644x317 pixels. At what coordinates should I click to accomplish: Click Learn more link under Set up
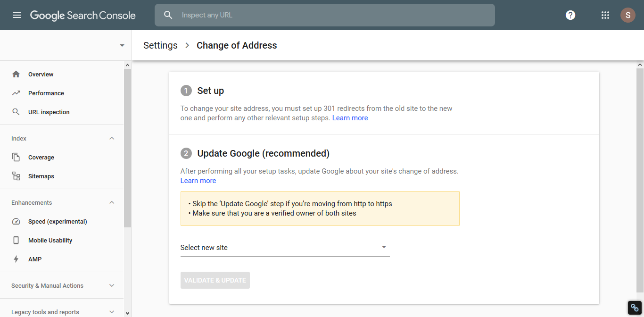click(x=350, y=118)
